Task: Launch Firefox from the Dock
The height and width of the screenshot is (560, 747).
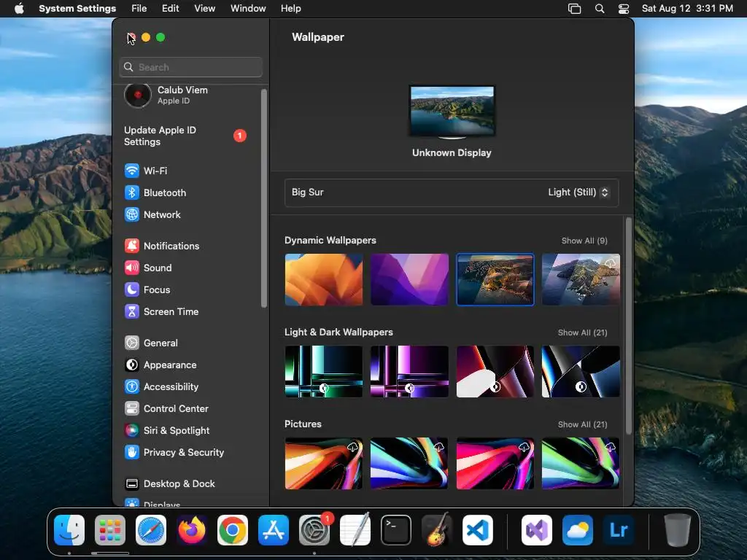Action: [192, 530]
